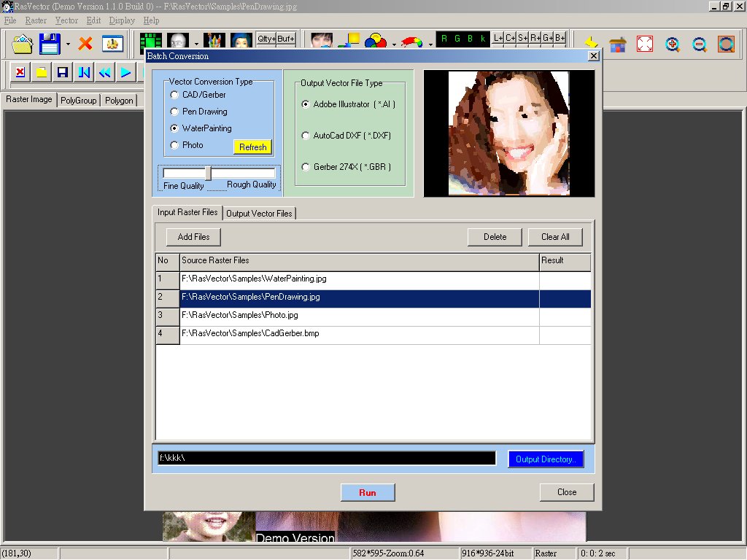Image resolution: width=747 pixels, height=560 pixels.
Task: Open the File menu
Action: point(10,20)
